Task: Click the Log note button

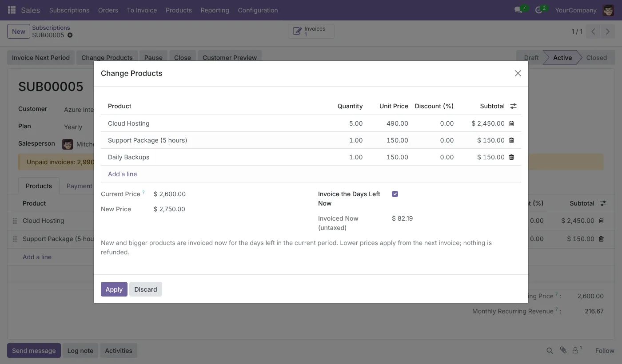Action: [x=80, y=350]
